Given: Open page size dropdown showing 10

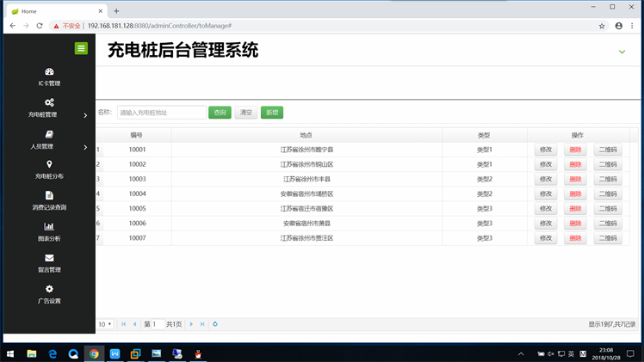Looking at the screenshot, I should (x=104, y=324).
